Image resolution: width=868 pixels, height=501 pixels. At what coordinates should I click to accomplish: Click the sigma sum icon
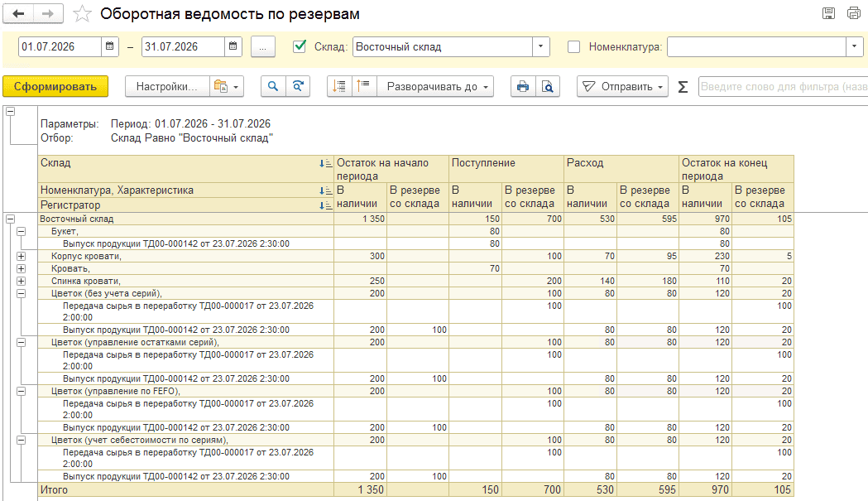tap(683, 86)
